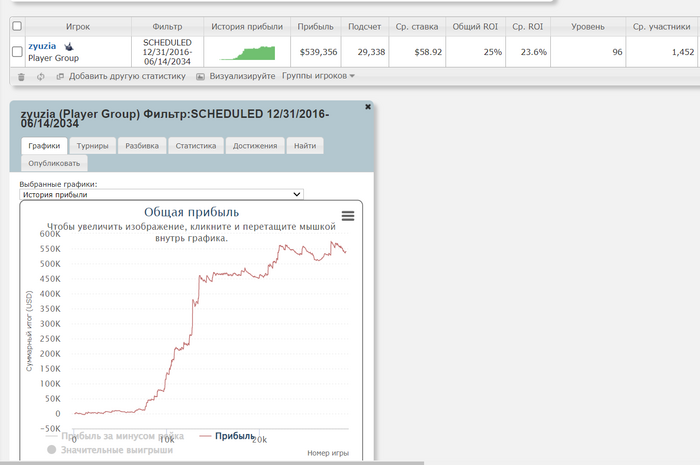
Task: Click Добавить другую статистику
Action: [x=127, y=76]
